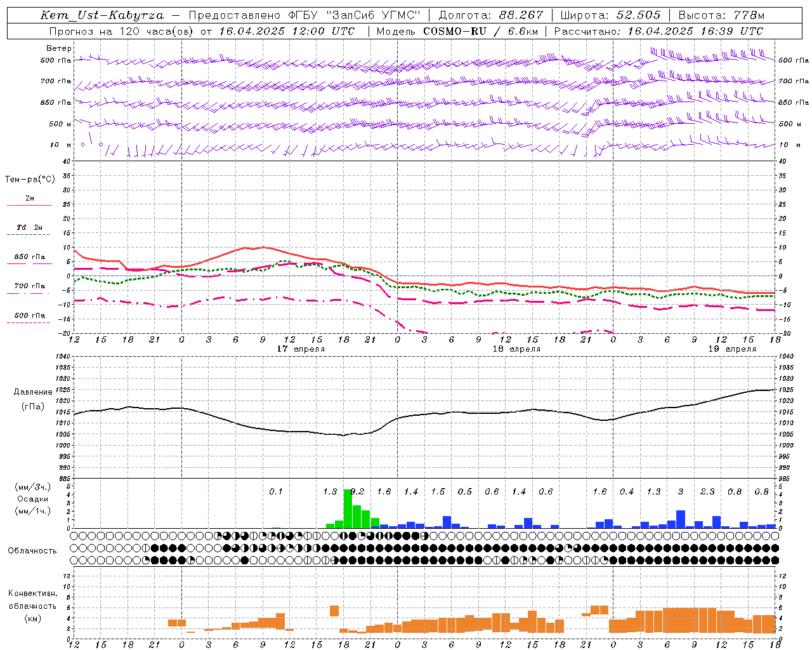812x650 pixels.
Task: Click the tallest blue precipitation bar on 19 апреля
Action: pyautogui.click(x=681, y=519)
